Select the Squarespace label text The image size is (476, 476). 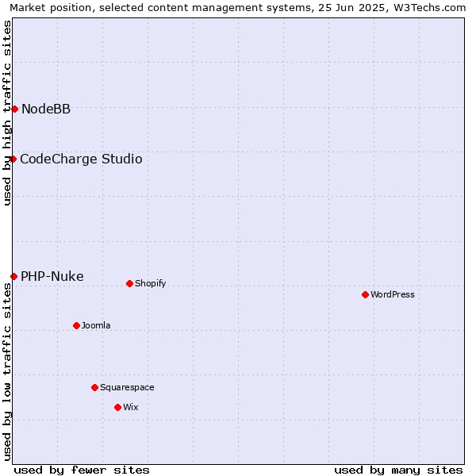(x=127, y=388)
